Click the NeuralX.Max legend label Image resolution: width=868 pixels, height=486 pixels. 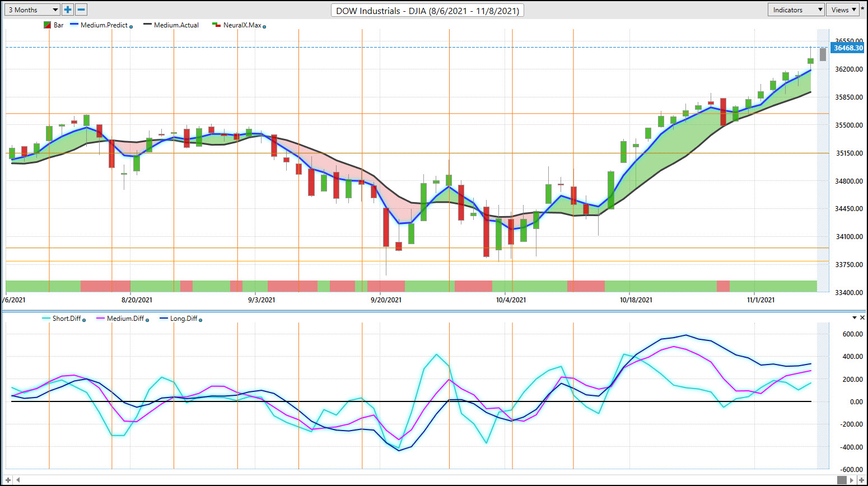pos(242,25)
